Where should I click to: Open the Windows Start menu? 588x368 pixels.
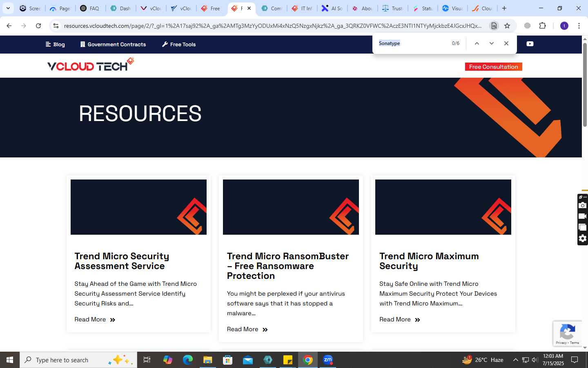point(10,360)
